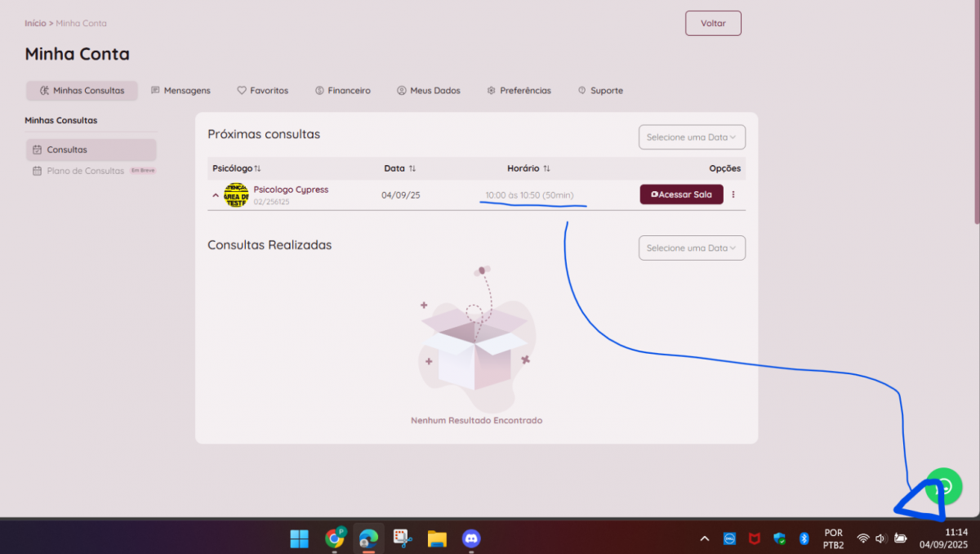Open the Favoritos tab
The width and height of the screenshot is (980, 554).
click(262, 91)
